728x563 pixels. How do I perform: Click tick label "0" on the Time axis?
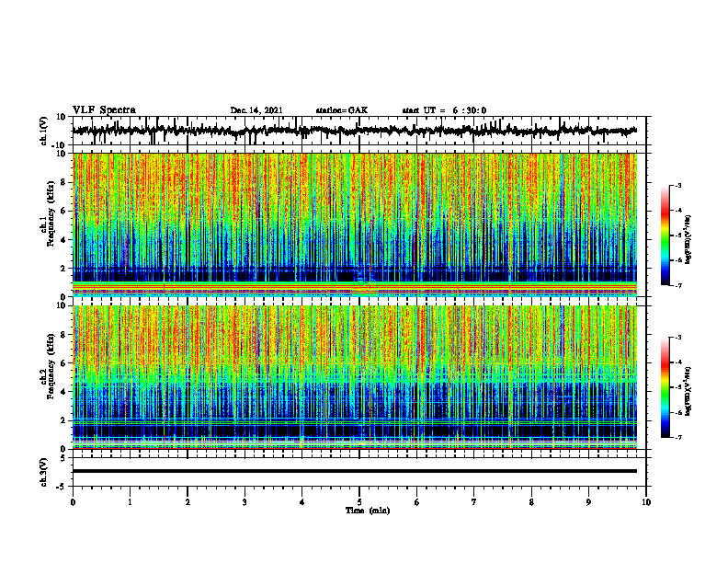point(73,502)
